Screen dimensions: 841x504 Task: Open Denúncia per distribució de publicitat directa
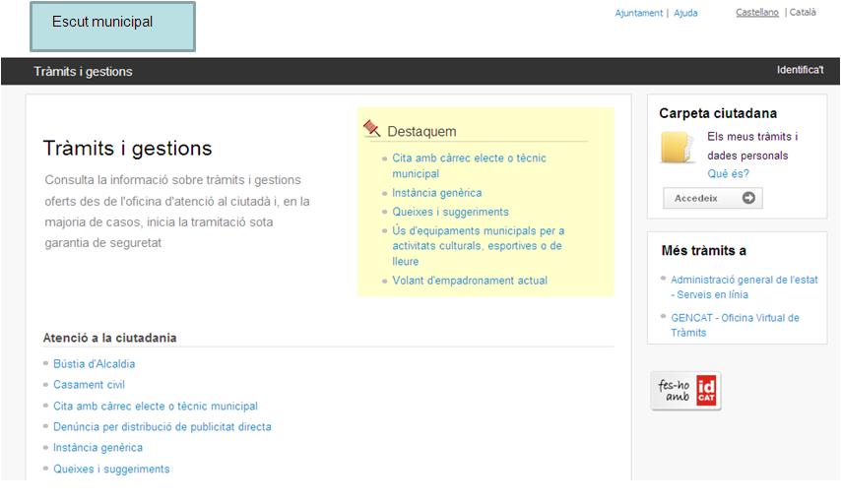[162, 427]
